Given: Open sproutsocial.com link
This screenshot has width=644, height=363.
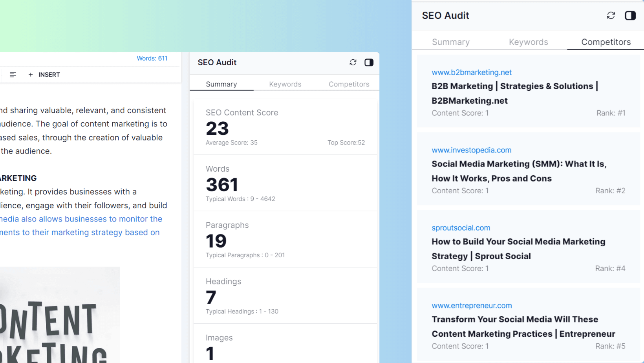Looking at the screenshot, I should 461,228.
